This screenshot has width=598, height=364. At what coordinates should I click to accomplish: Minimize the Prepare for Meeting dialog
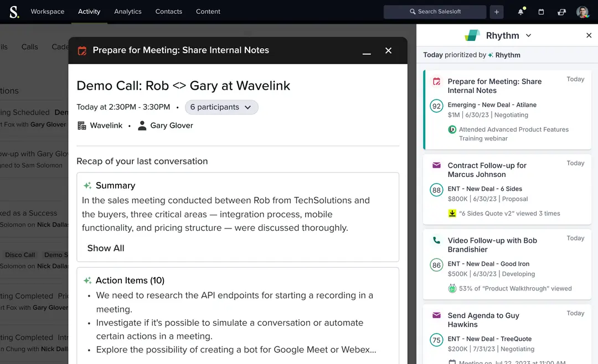pos(367,53)
